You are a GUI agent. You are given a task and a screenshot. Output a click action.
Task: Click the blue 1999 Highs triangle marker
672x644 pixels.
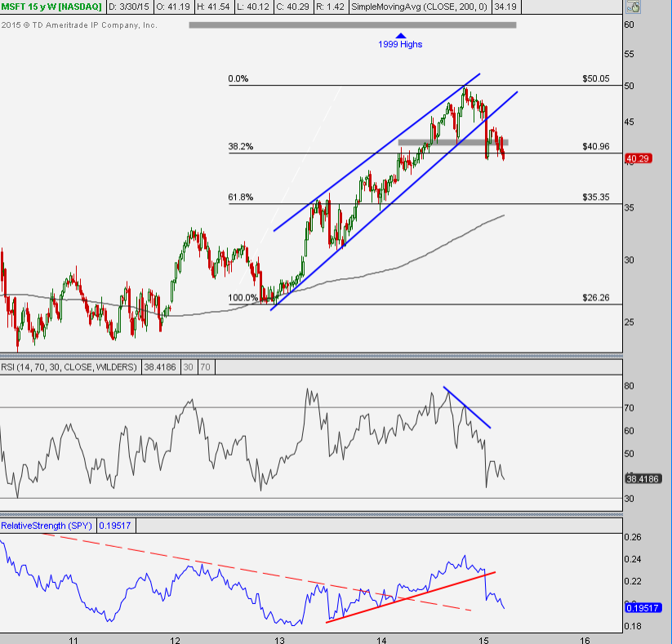400,35
